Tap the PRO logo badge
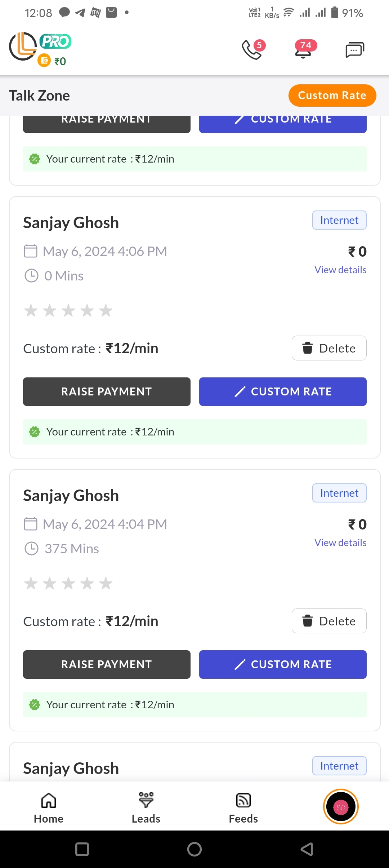The height and width of the screenshot is (868, 389). pyautogui.click(x=55, y=41)
